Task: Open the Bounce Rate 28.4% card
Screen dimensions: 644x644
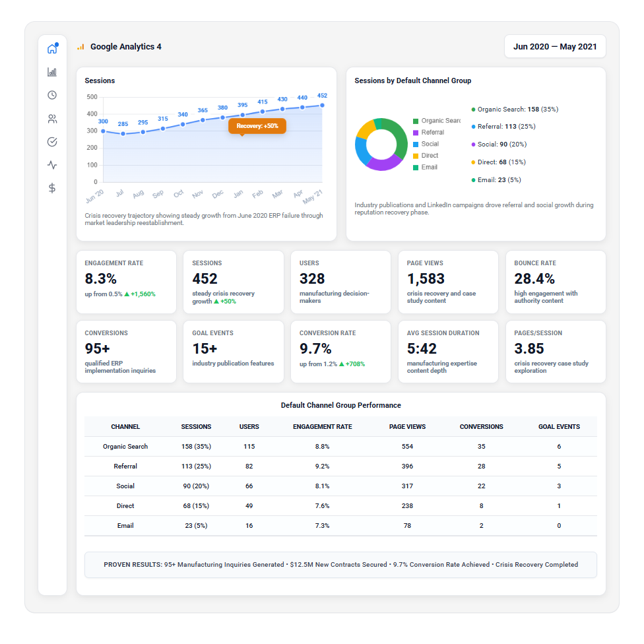Action: pos(555,282)
